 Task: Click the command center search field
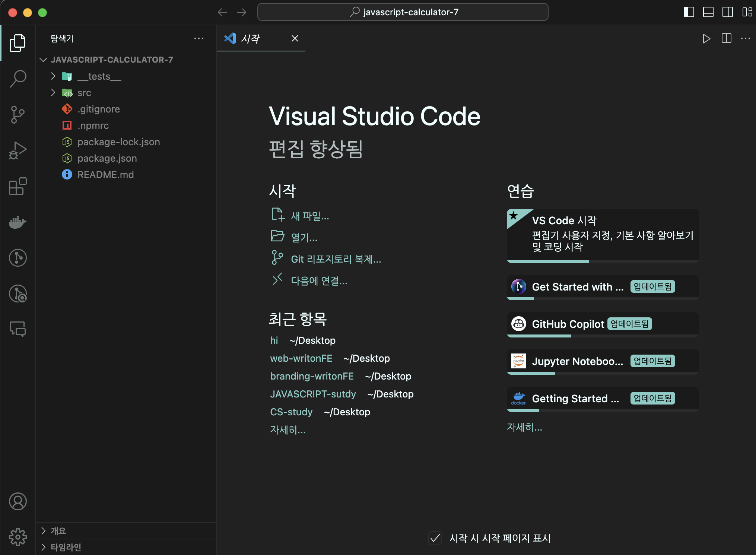(403, 12)
